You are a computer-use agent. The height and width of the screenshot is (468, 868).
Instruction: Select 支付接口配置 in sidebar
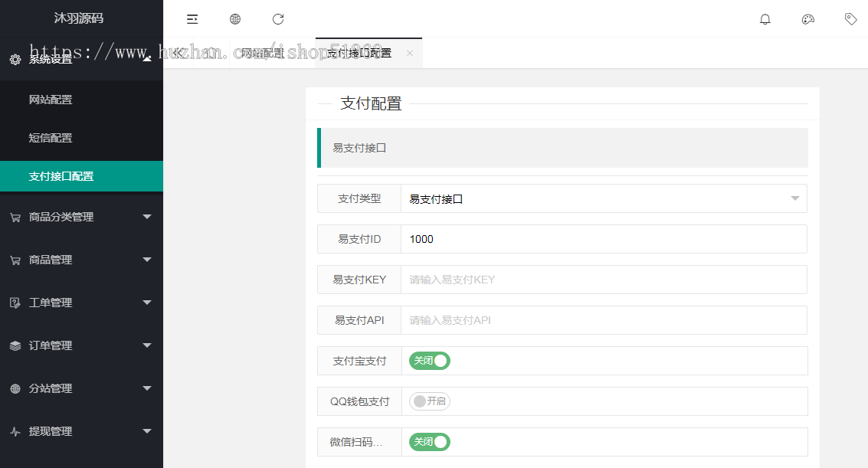[81, 176]
